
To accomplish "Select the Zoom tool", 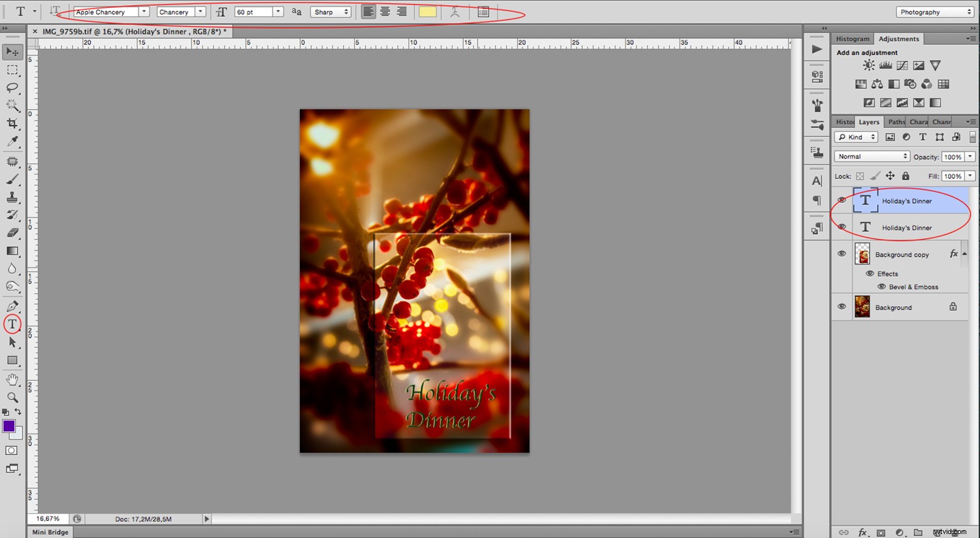I will click(x=12, y=397).
